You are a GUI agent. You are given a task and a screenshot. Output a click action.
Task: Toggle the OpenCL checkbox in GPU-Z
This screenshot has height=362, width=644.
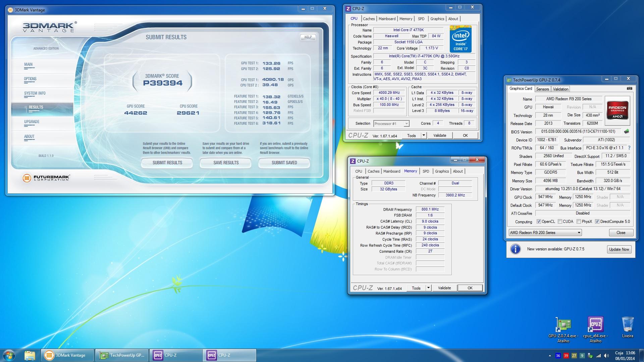[539, 222]
